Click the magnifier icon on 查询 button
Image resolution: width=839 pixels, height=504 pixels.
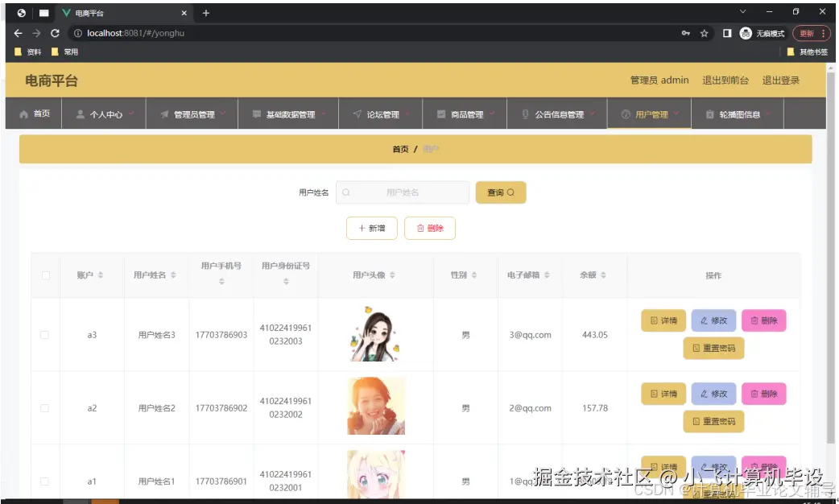point(510,193)
